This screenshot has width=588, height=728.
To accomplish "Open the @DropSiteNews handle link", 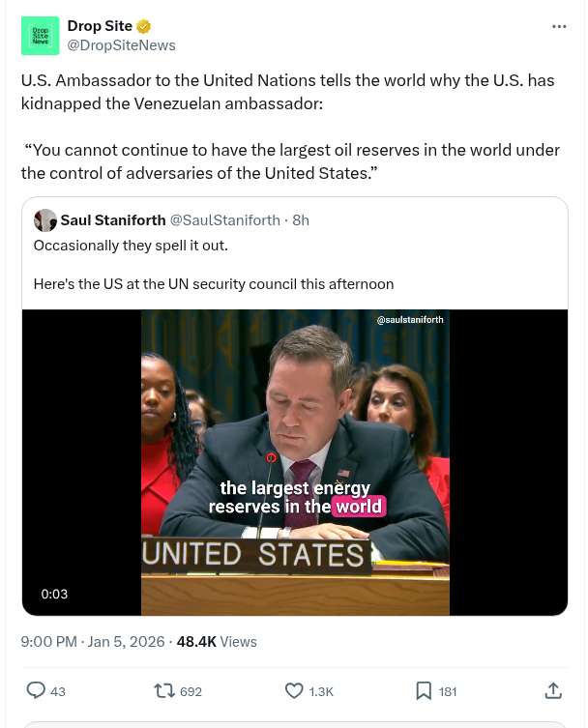I will tap(121, 45).
